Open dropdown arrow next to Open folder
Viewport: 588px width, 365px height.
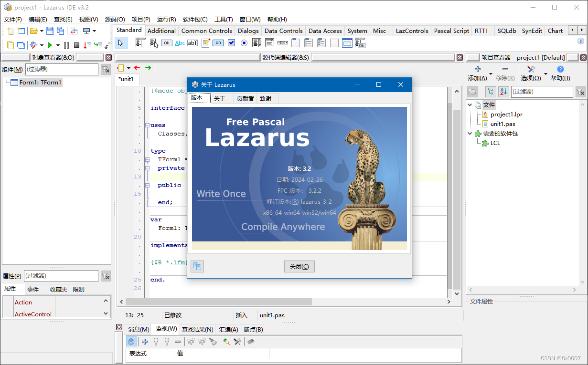point(42,31)
